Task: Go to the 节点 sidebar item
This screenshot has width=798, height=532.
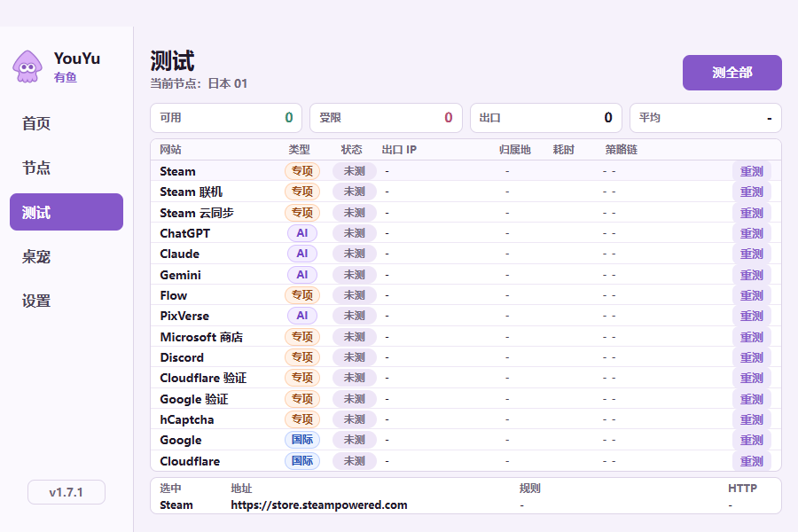Action: tap(66, 168)
